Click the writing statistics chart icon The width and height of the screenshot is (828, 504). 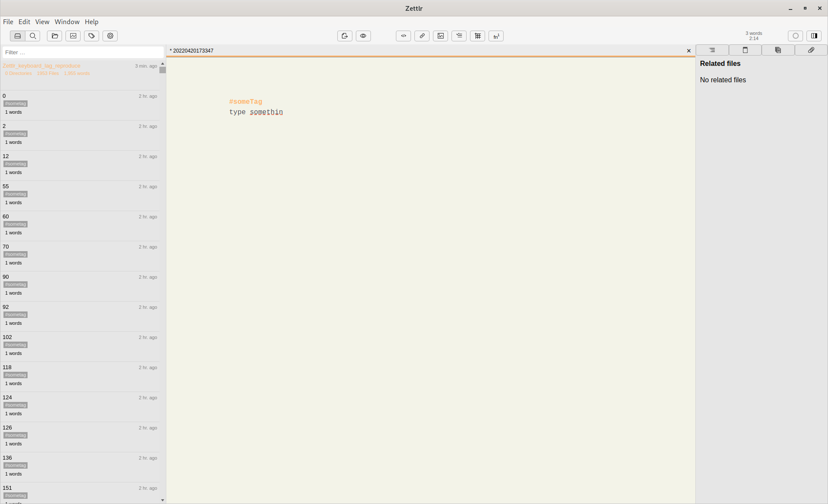pyautogui.click(x=73, y=36)
